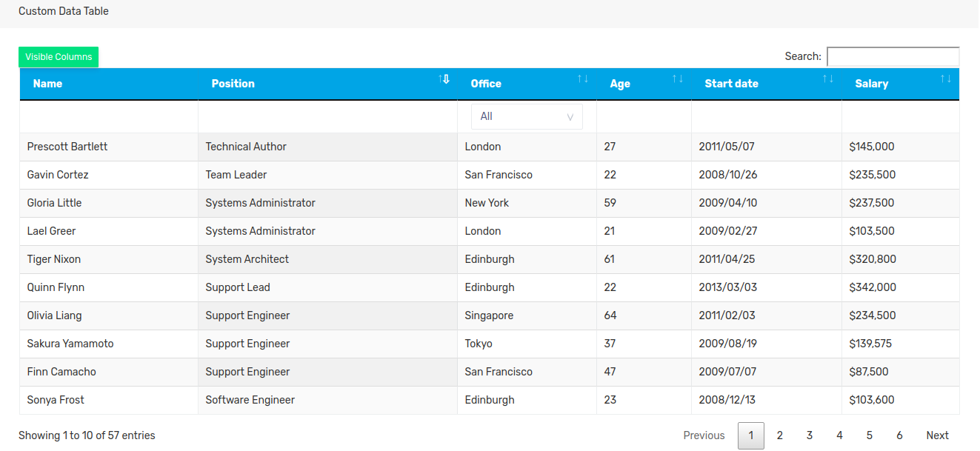Image resolution: width=980 pixels, height=451 pixels.
Task: Click the Name column header
Action: 48,84
